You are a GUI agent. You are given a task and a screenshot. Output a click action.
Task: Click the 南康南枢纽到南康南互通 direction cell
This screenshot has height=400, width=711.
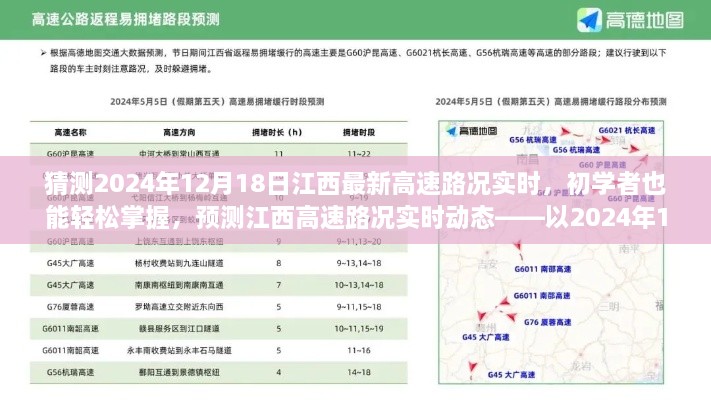click(x=179, y=285)
